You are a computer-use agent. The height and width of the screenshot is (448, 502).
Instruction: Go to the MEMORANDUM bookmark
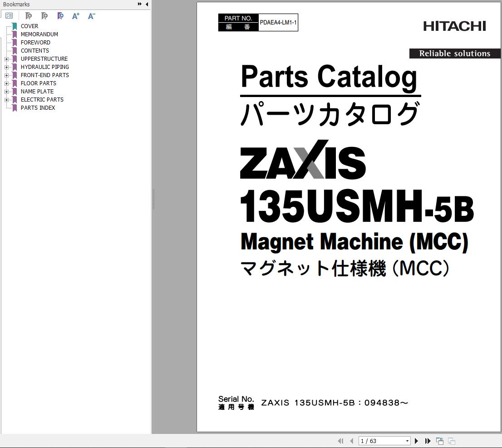pyautogui.click(x=39, y=34)
